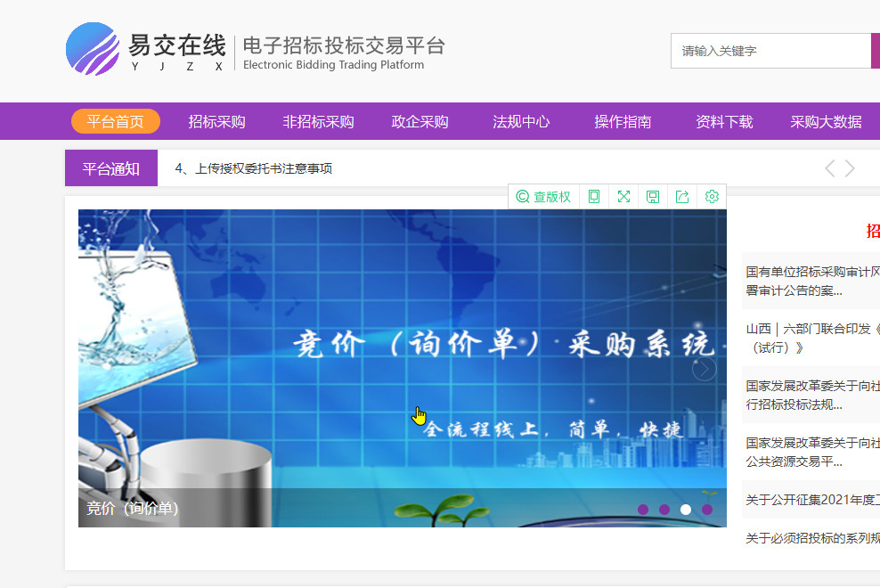Click the keyword search input field
This screenshot has height=588, width=880.
(x=770, y=51)
